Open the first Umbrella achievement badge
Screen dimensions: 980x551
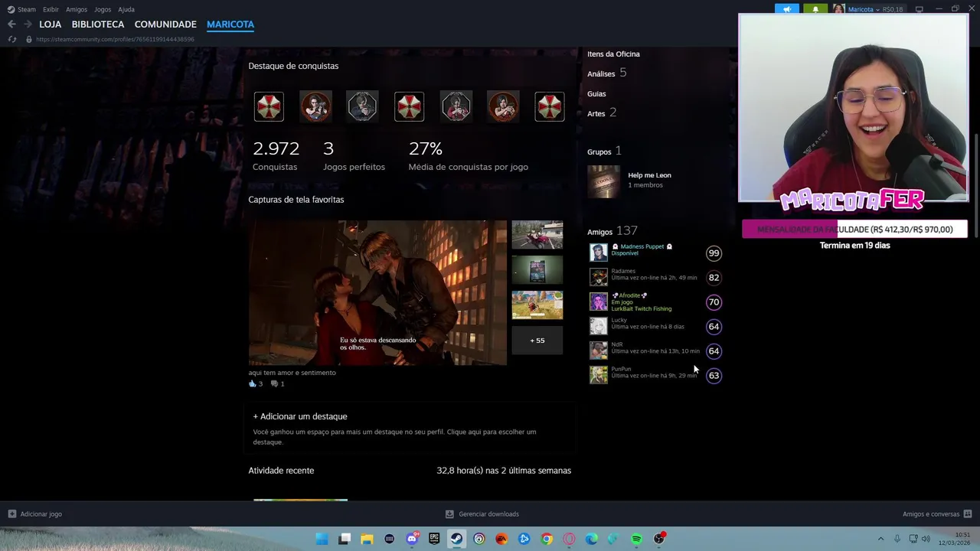pos(269,106)
